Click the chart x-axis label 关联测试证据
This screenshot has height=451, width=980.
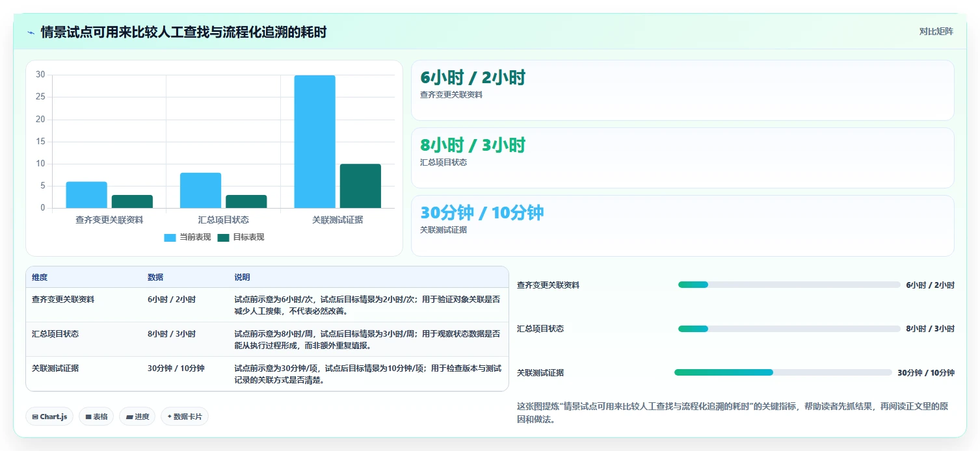tap(338, 220)
